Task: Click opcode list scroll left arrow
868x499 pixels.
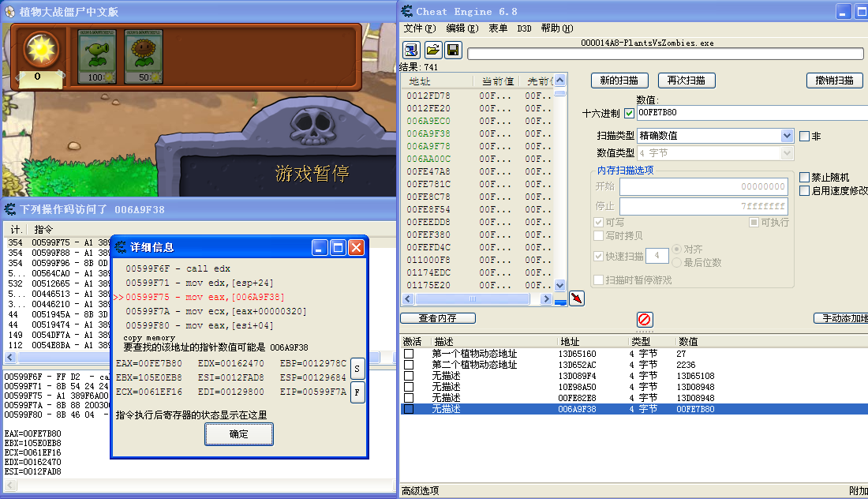Action: coord(10,357)
